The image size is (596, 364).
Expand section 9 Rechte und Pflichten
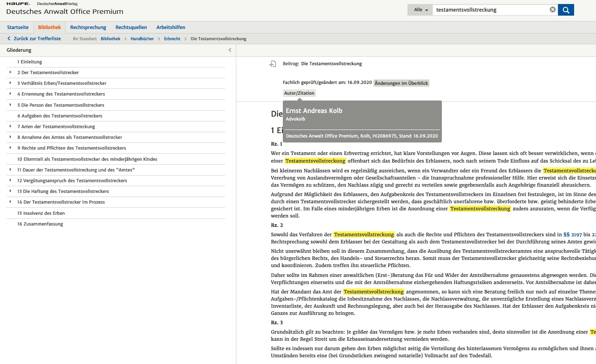coord(10,148)
